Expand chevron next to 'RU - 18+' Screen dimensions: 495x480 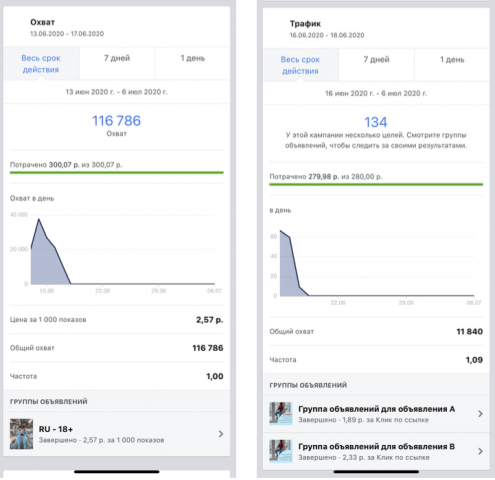point(221,434)
